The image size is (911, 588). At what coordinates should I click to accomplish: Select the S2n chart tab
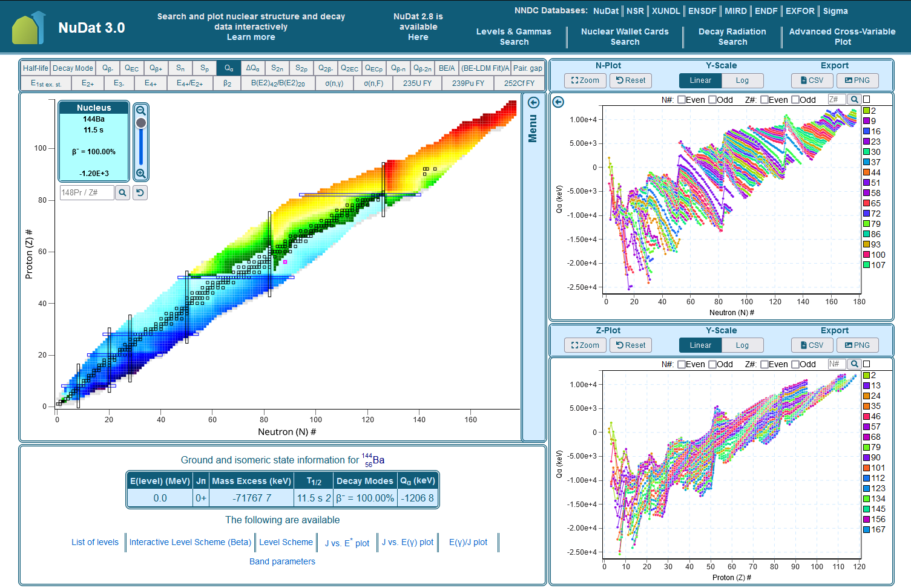pyautogui.click(x=277, y=68)
